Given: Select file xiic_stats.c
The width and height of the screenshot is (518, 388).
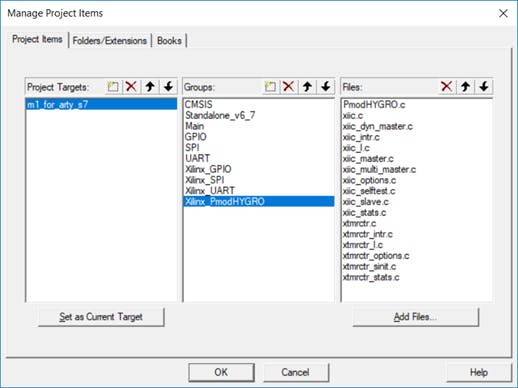Looking at the screenshot, I should tap(417, 212).
